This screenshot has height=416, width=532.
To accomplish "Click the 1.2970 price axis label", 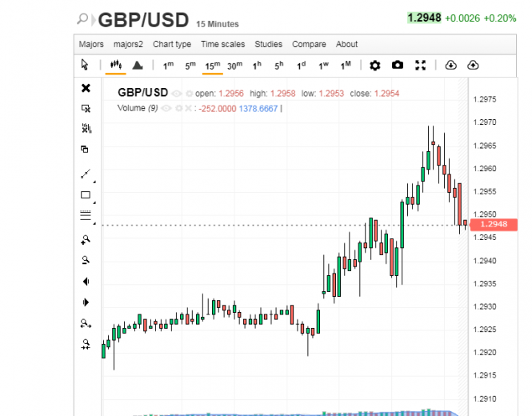I will point(485,122).
